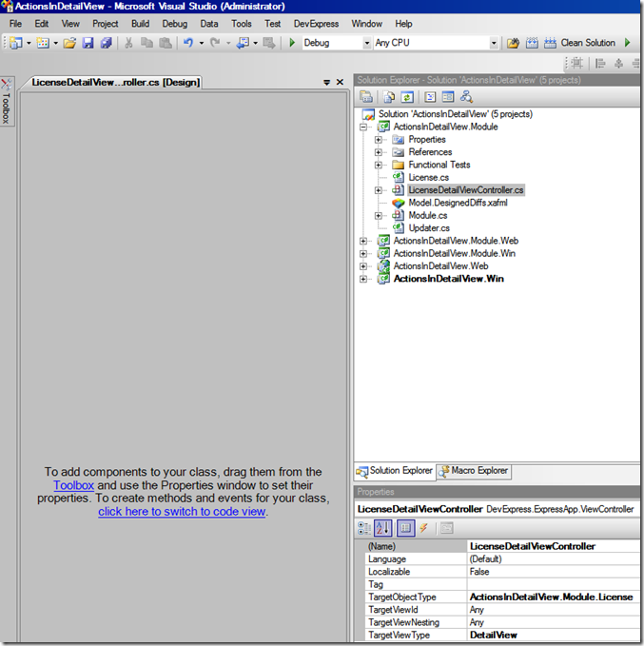
Task: Open the File menu
Action: [x=15, y=24]
